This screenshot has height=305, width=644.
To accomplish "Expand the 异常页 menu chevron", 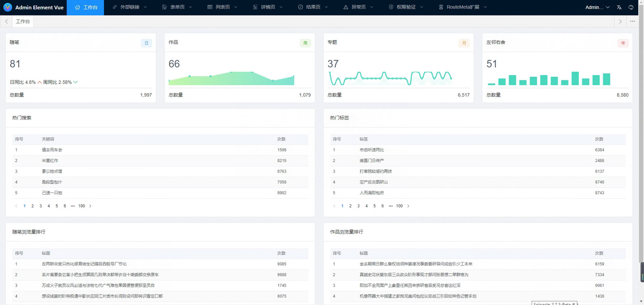I will coord(372,7).
